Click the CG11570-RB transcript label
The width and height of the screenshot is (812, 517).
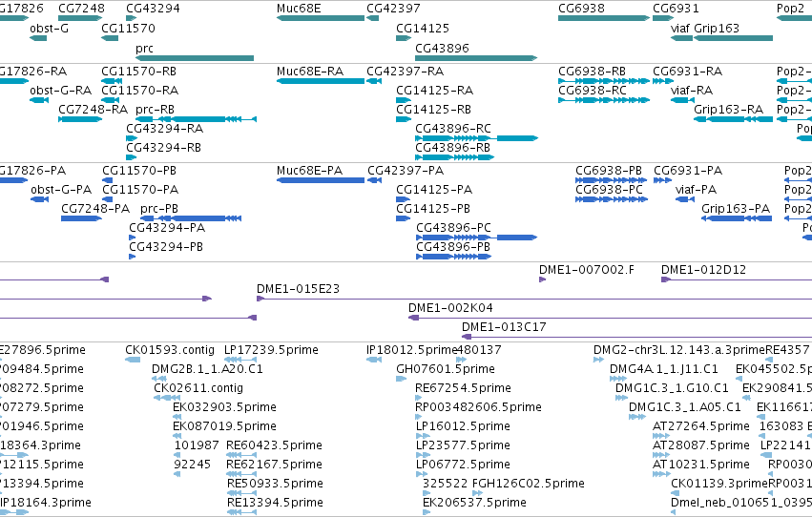coord(138,72)
